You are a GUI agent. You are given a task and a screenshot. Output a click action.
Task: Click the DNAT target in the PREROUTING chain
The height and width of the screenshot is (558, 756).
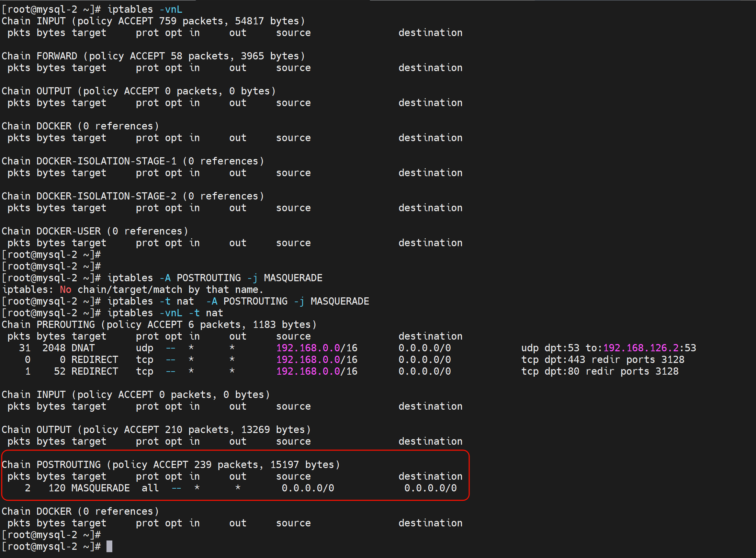[83, 348]
